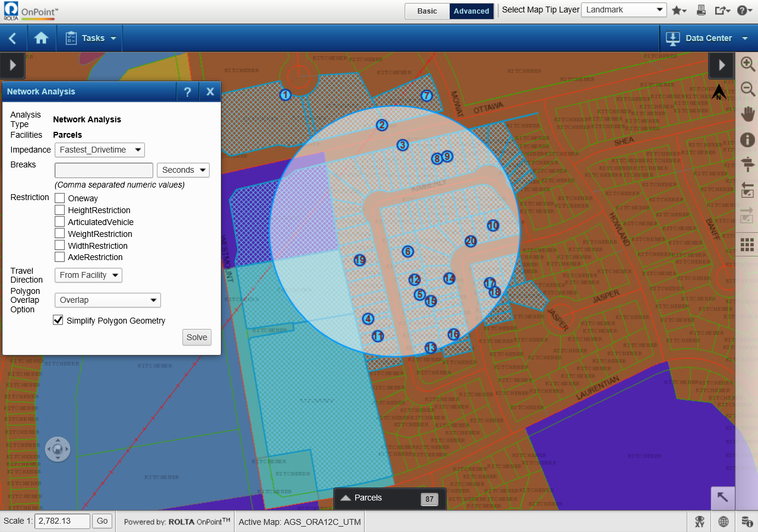Click the home icon in the toolbar

point(41,38)
